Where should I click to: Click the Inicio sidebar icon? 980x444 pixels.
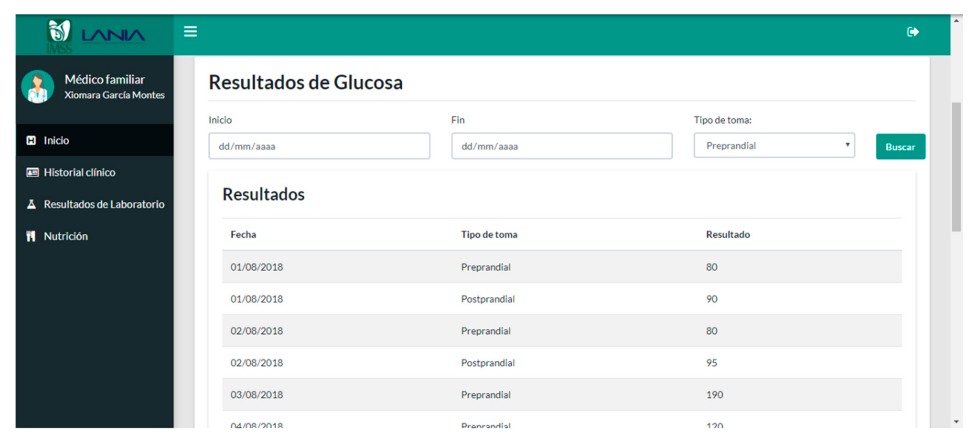31,140
